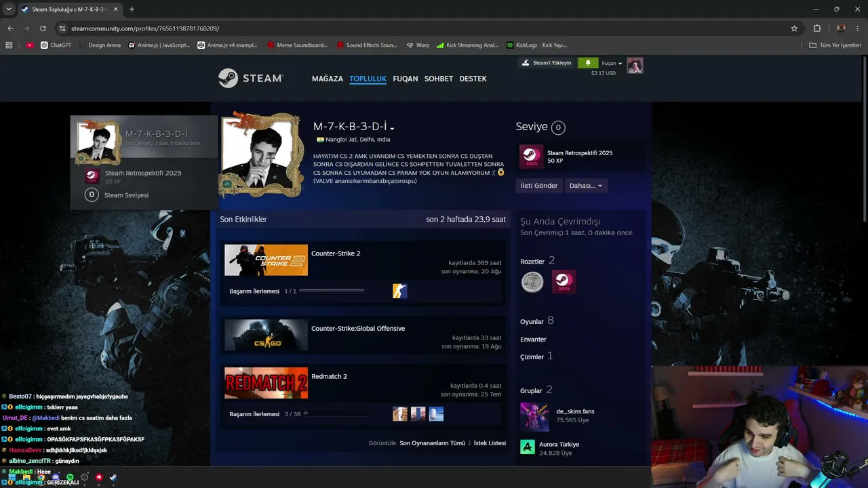
Task: Click the Steam logo in the header
Action: coord(251,78)
